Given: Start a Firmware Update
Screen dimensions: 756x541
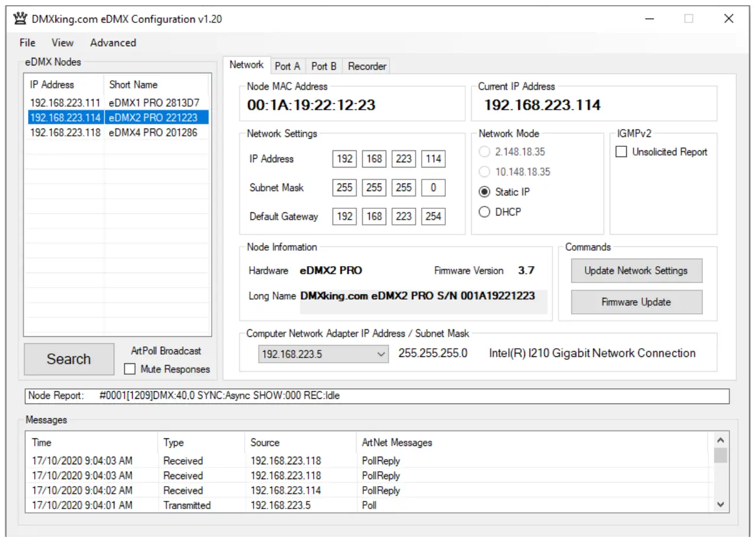Looking at the screenshot, I should click(636, 302).
